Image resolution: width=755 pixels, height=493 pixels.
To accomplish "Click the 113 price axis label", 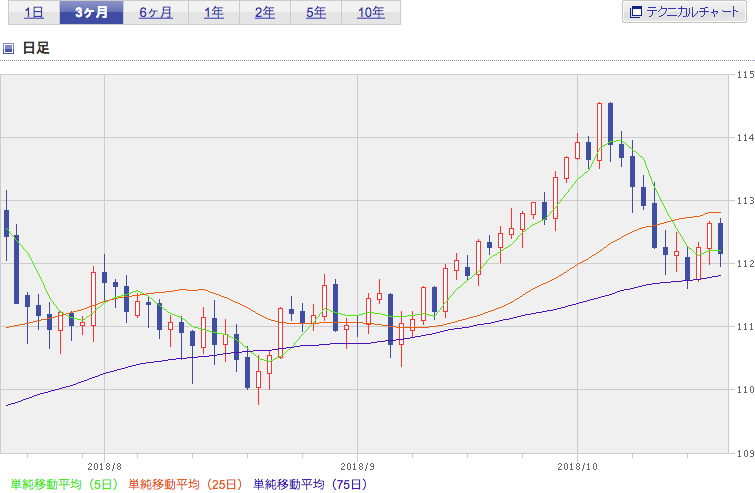I will [745, 200].
